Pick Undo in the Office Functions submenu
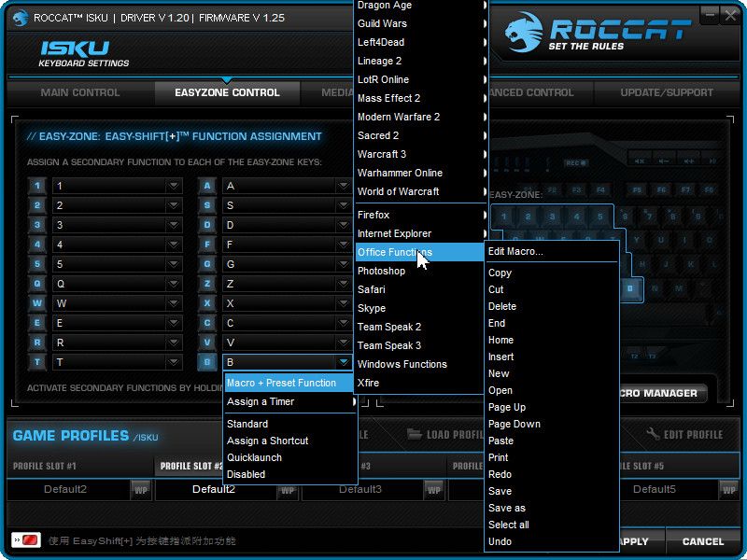 point(552,541)
